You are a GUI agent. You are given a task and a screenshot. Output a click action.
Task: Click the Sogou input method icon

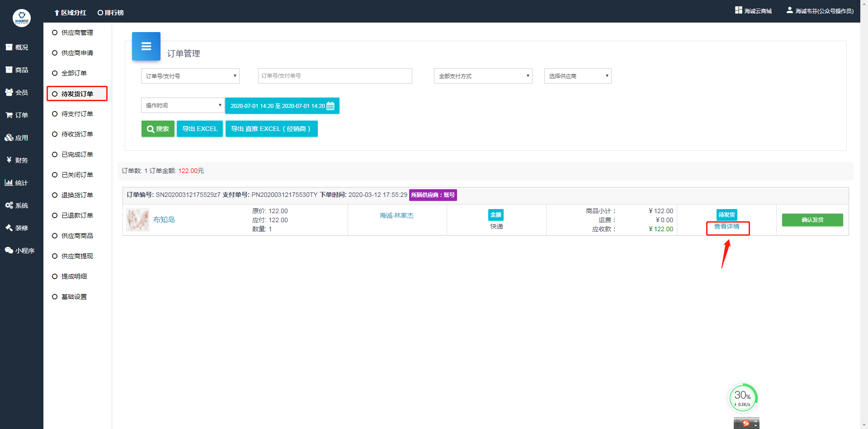pos(746,423)
